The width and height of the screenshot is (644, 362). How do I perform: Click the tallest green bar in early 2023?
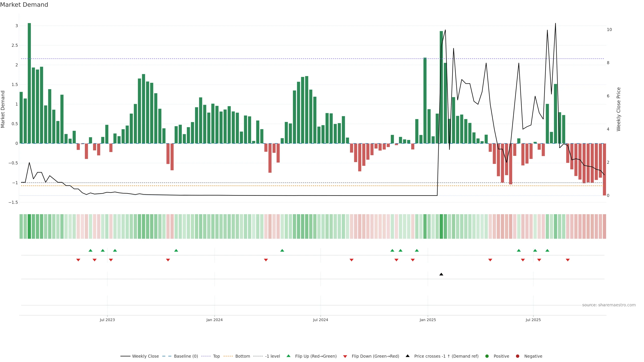[x=29, y=82]
